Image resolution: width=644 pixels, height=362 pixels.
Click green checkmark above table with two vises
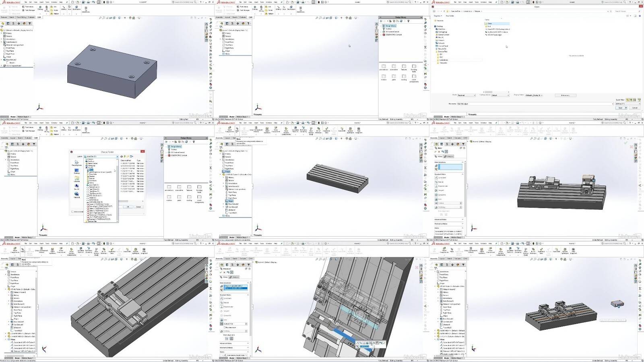tap(625, 142)
